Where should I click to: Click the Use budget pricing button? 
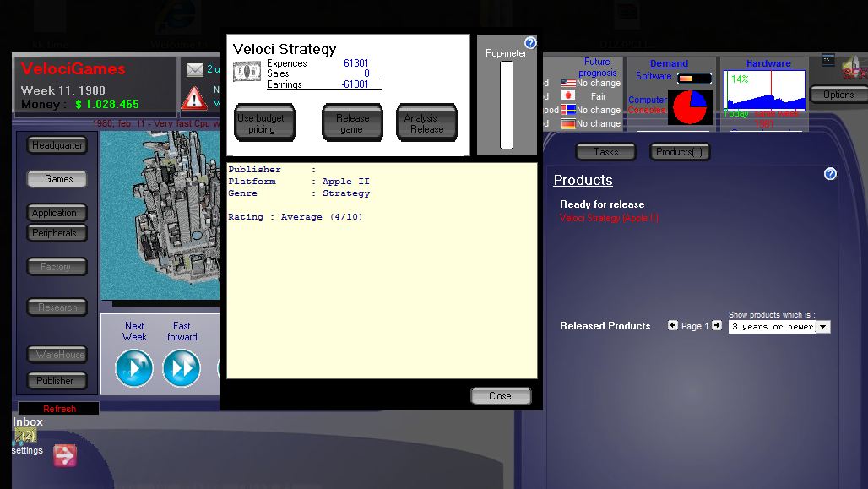click(264, 123)
